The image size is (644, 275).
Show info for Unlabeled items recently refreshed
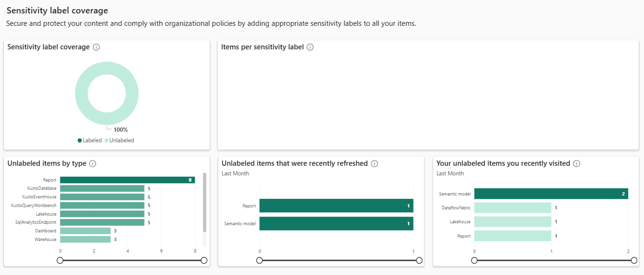(x=374, y=163)
